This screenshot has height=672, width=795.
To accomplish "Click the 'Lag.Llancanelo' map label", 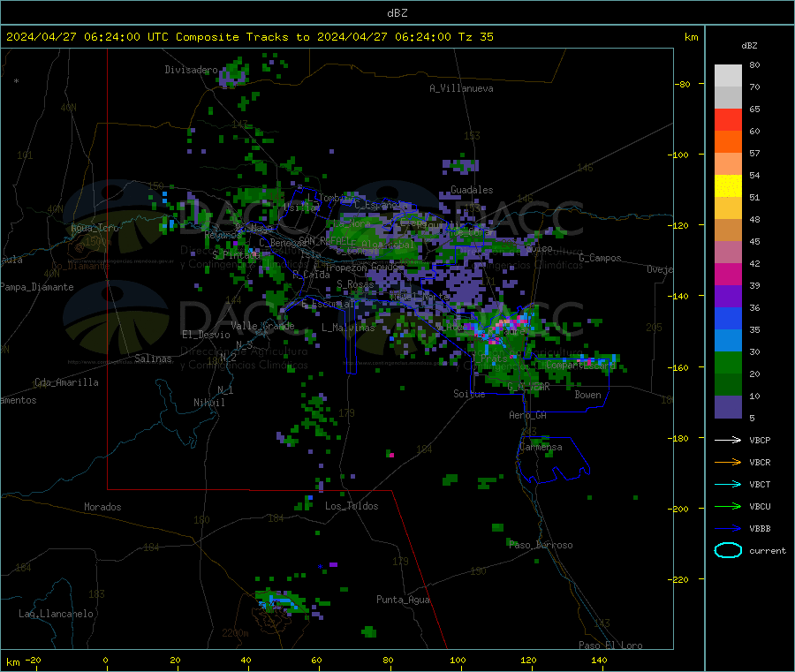I will coord(56,614).
